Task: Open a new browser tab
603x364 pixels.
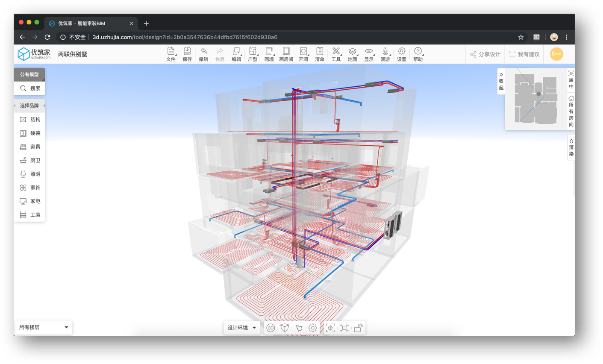Action: point(146,23)
